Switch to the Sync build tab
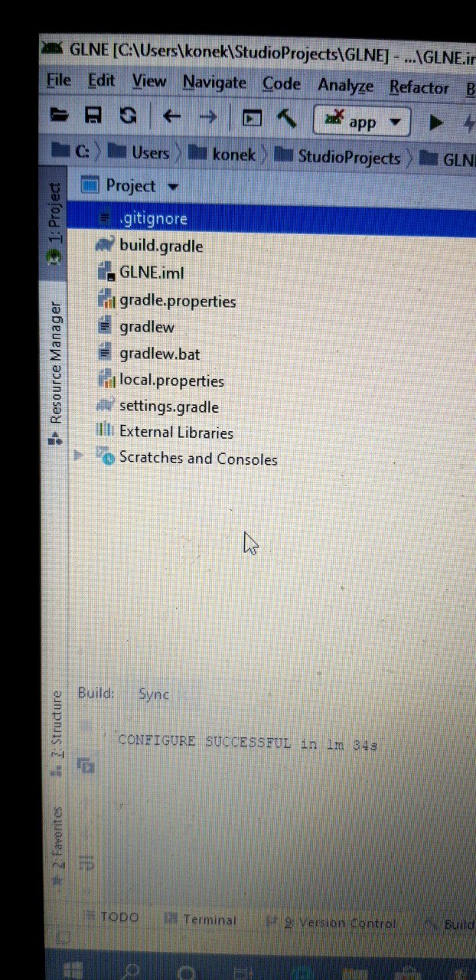The image size is (476, 980). pos(153,694)
